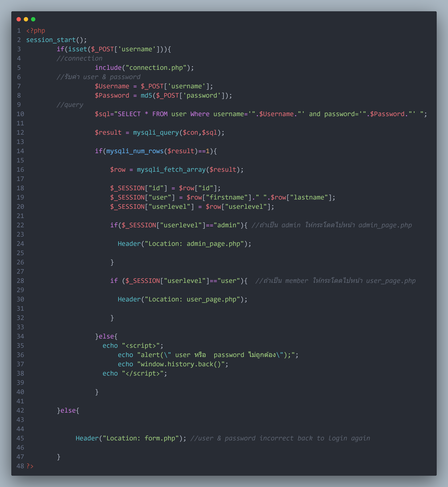Image resolution: width=448 pixels, height=487 pixels.
Task: Click the '$sql="SELECT * FROM user' line
Action: point(261,114)
